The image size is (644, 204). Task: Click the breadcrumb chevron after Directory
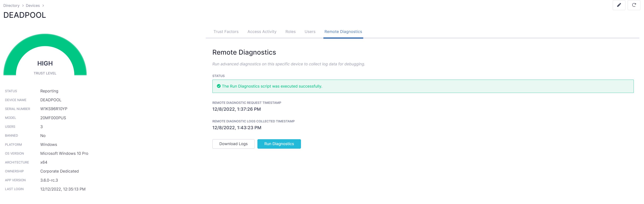point(23,6)
